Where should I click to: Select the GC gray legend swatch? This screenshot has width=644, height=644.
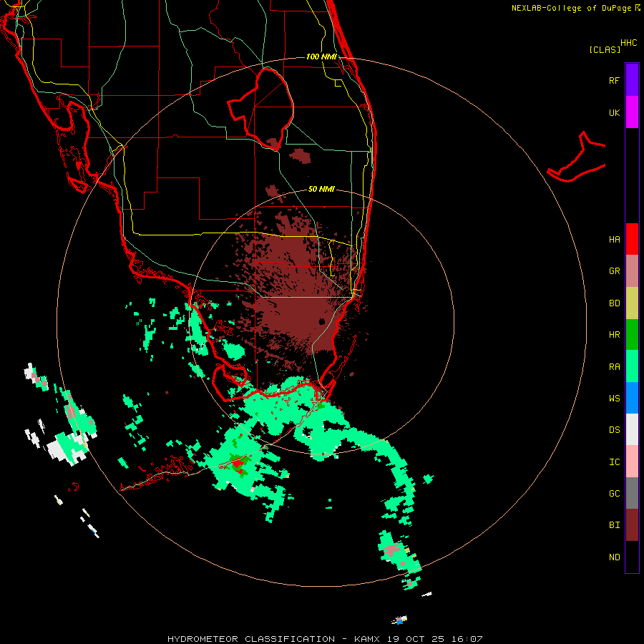[632, 493]
